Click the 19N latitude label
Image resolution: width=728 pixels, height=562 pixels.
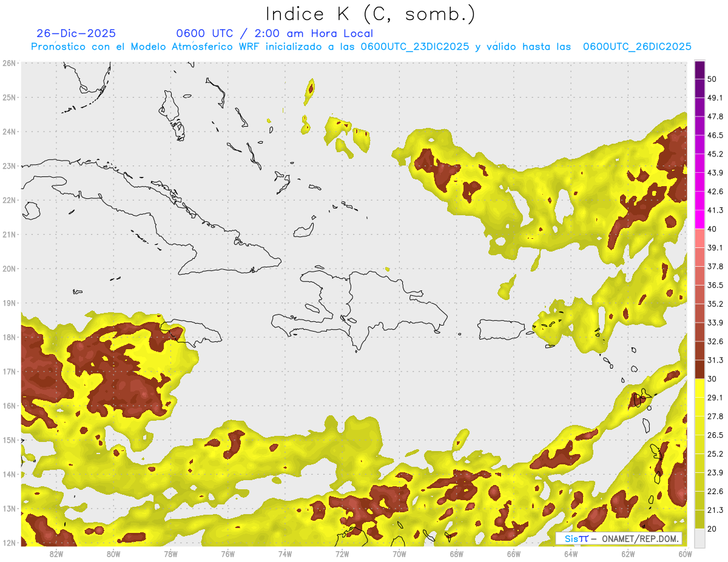tap(9, 303)
